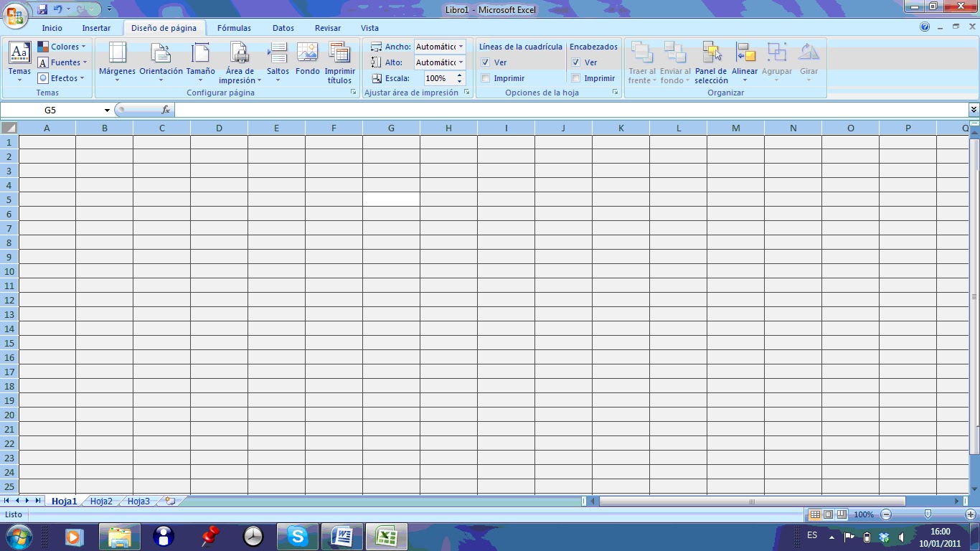980x551 pixels.
Task: Open the Alto height dropdown
Action: pyautogui.click(x=461, y=62)
